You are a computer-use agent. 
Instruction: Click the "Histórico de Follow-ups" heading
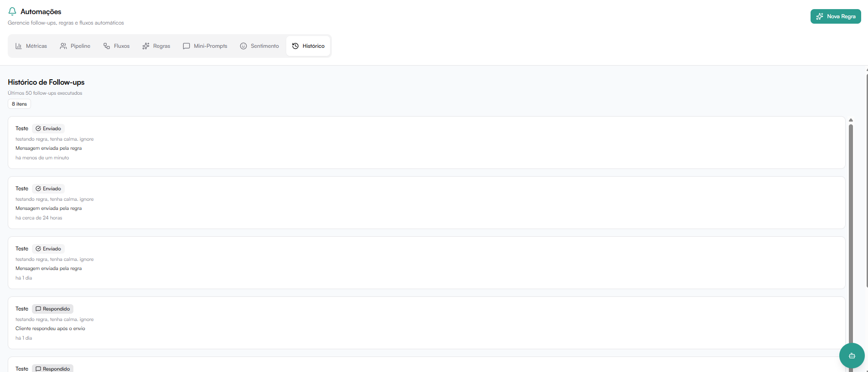pyautogui.click(x=46, y=82)
